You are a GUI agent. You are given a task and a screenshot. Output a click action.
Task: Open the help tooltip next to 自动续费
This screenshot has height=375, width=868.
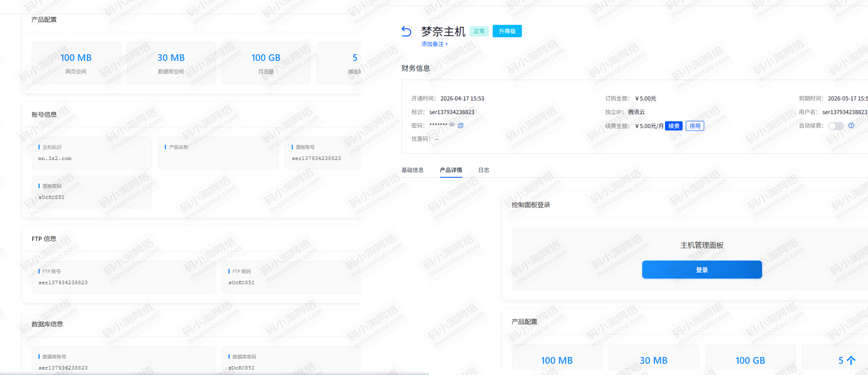point(851,126)
